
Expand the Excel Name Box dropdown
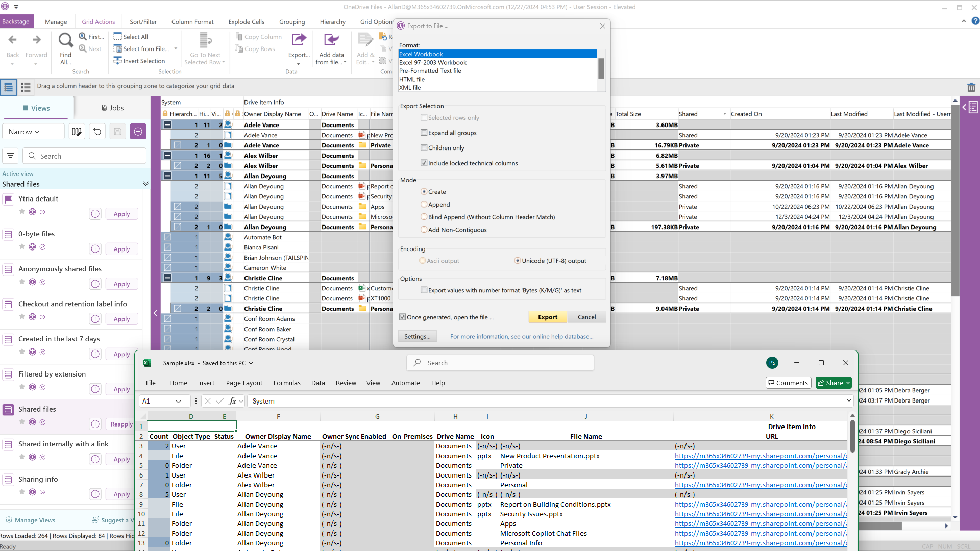pyautogui.click(x=178, y=402)
